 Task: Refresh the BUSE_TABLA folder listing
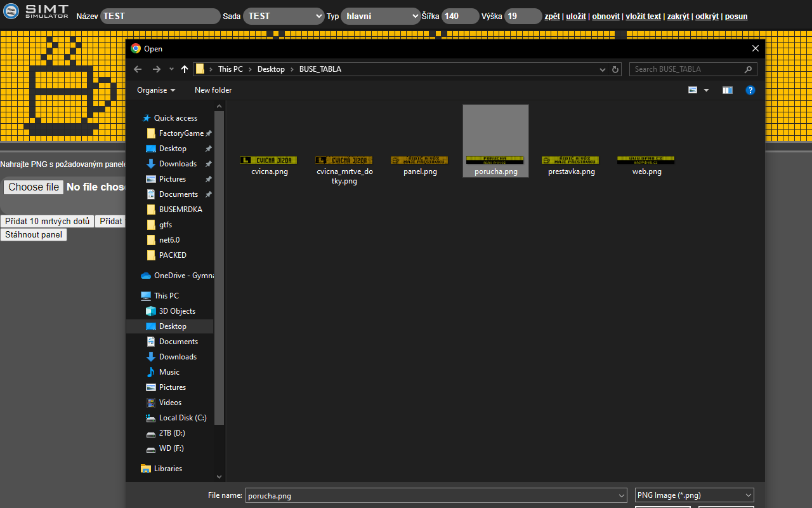point(615,69)
